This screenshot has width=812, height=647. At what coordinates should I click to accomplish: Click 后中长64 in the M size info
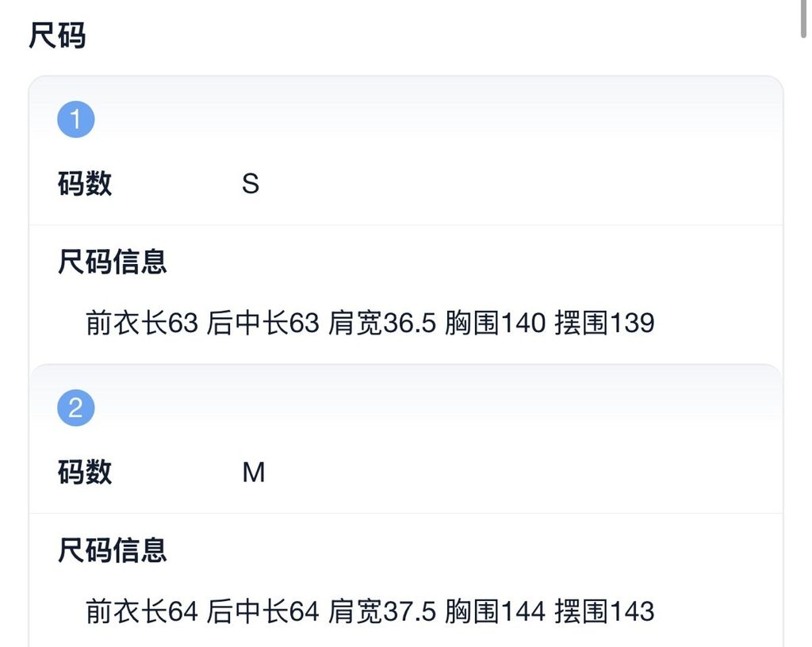tap(262, 611)
